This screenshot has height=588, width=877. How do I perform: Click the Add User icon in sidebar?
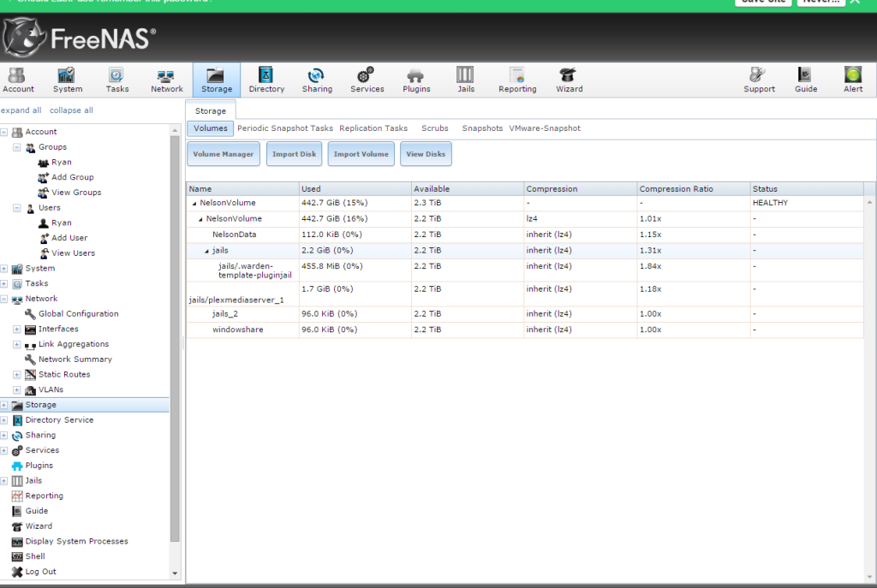click(x=44, y=238)
